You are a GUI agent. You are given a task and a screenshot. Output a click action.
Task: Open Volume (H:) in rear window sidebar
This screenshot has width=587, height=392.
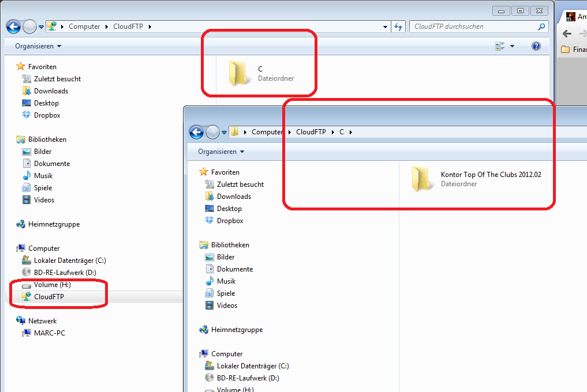pos(46,285)
